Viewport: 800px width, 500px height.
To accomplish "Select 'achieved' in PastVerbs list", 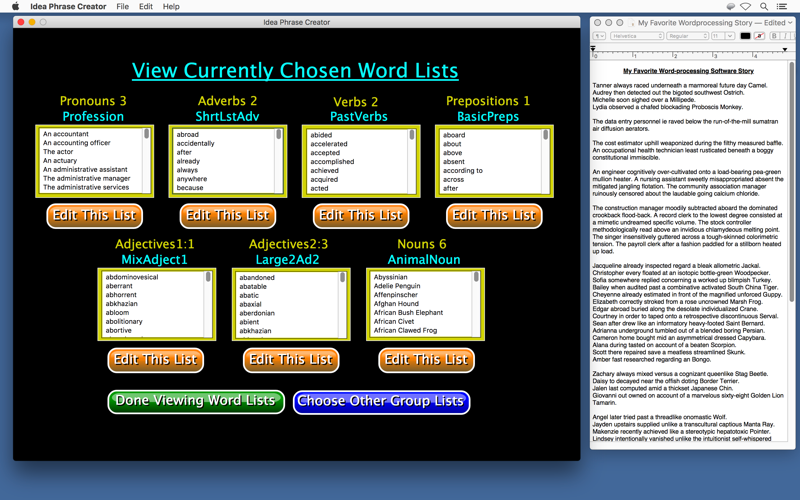I will pos(324,170).
